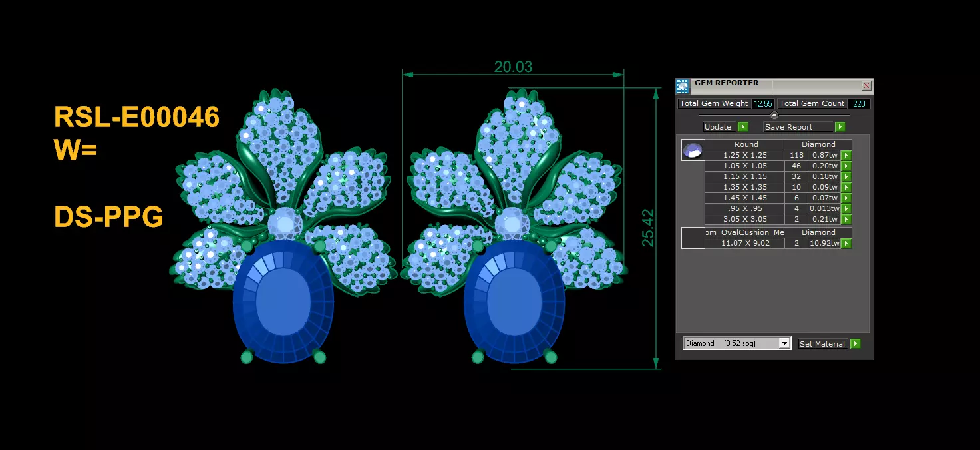The width and height of the screenshot is (980, 450).
Task: Click green arrow in 3.05 X 3.05 row
Action: click(846, 219)
